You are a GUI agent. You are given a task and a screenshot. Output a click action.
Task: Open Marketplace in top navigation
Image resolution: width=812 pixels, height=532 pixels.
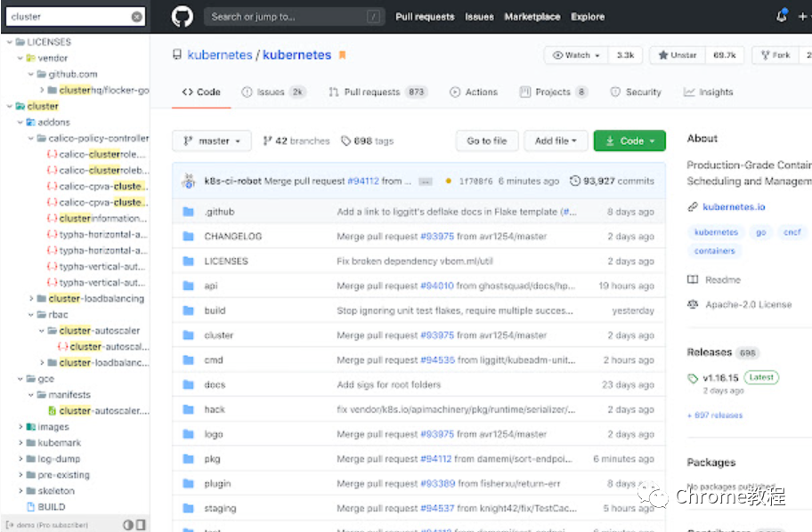[532, 17]
